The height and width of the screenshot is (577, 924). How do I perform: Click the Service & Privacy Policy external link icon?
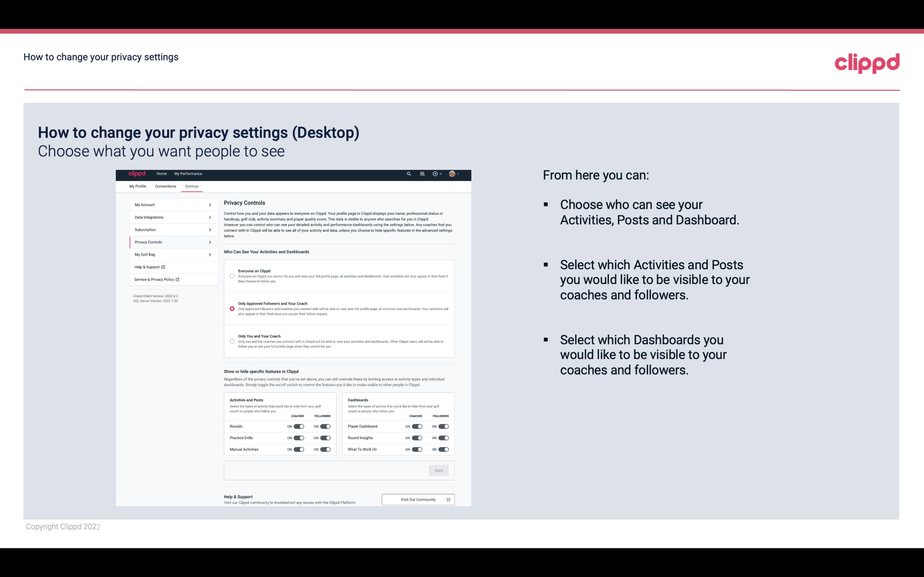178,279
